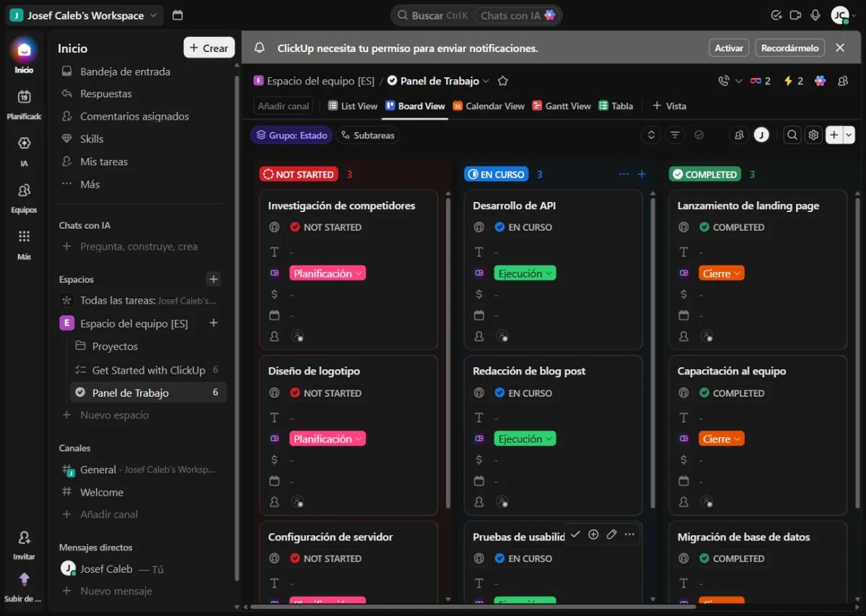Toggle the Subtareas option

point(367,135)
